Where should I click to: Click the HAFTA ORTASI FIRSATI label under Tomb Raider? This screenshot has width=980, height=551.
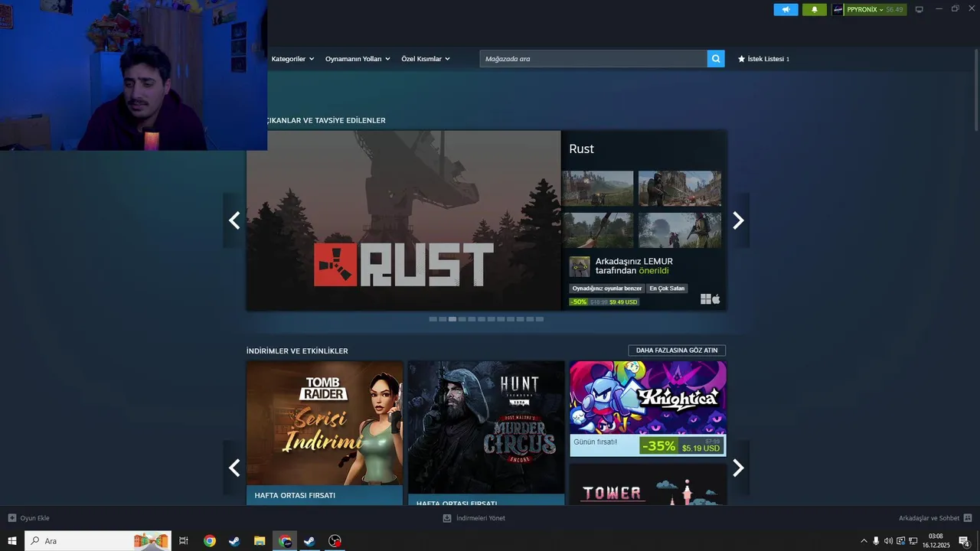coord(295,496)
